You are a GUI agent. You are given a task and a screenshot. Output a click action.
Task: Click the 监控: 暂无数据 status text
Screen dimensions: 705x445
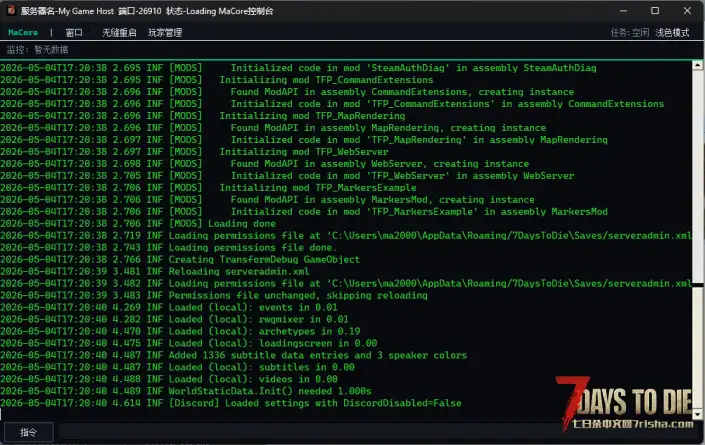point(37,49)
